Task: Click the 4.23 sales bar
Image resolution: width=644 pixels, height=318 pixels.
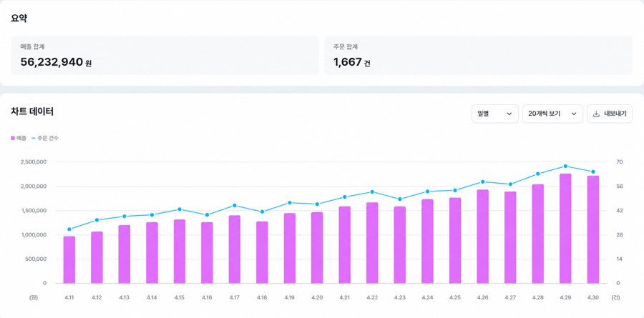Action: pos(399,245)
